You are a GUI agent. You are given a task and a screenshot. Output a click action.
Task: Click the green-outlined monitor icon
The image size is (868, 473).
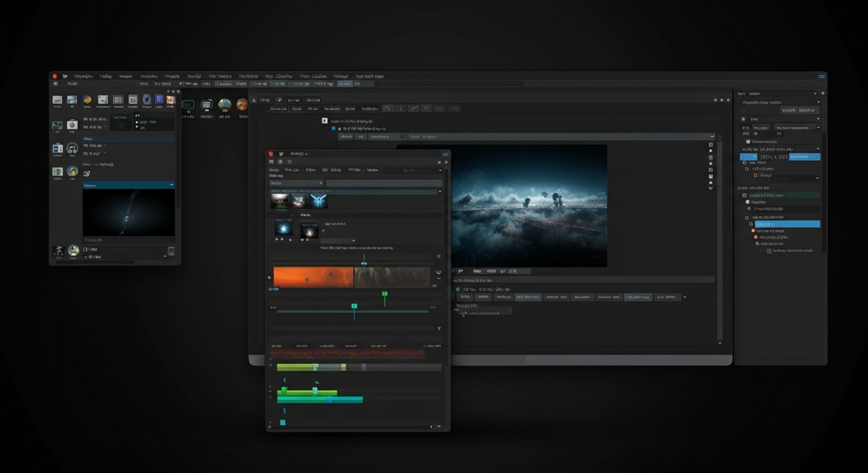pos(188,105)
